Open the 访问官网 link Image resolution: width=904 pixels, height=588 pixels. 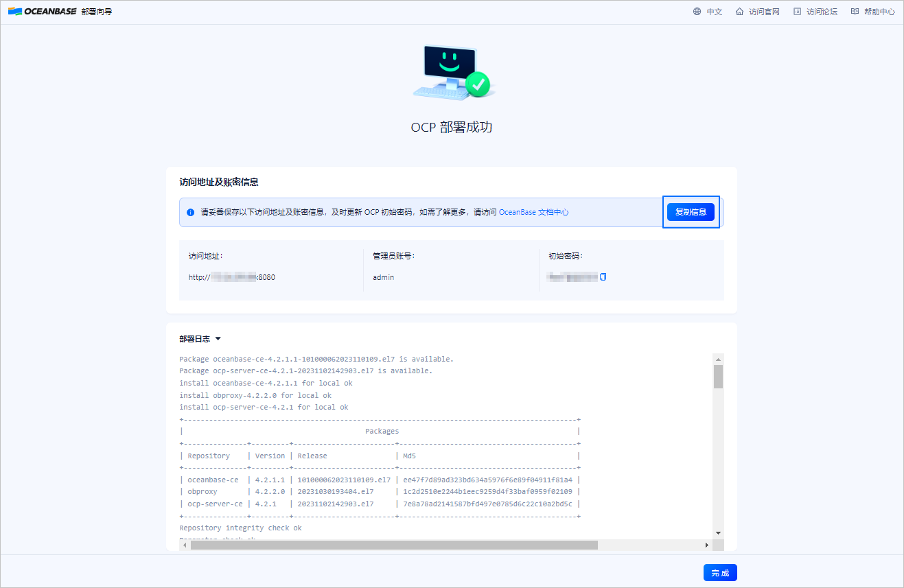765,12
